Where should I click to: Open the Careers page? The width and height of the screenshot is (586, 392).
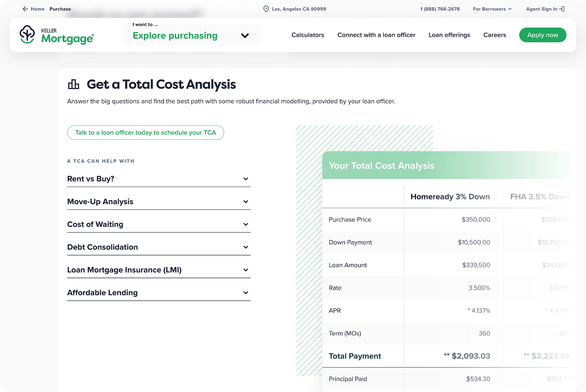point(495,35)
